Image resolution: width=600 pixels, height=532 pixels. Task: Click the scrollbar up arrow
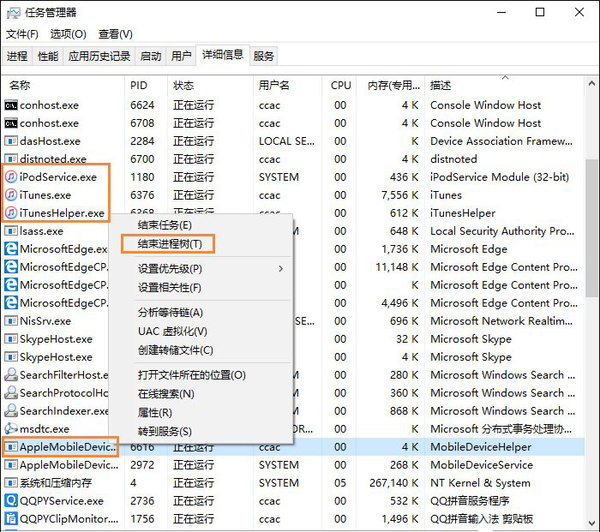pos(592,83)
